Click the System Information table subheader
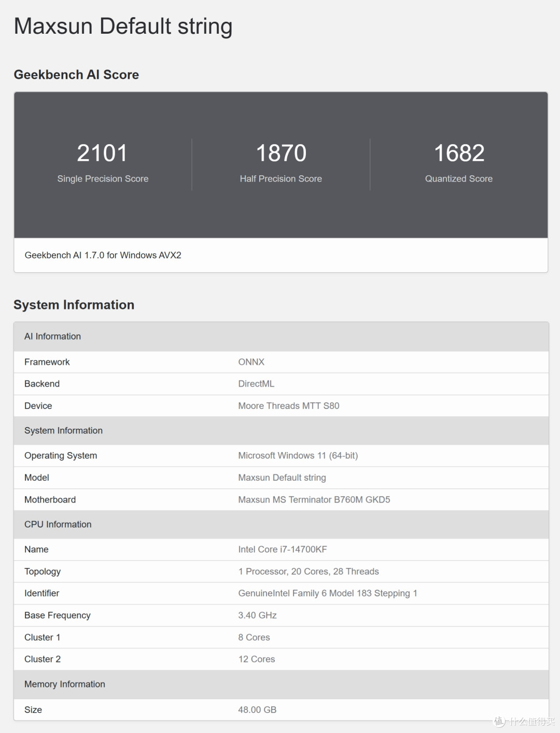This screenshot has width=560, height=733. (x=63, y=430)
